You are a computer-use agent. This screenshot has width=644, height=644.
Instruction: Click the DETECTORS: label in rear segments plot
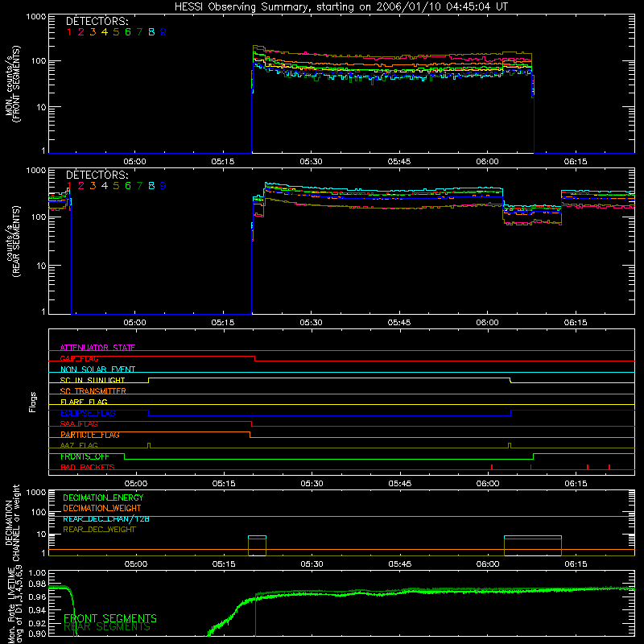click(97, 175)
